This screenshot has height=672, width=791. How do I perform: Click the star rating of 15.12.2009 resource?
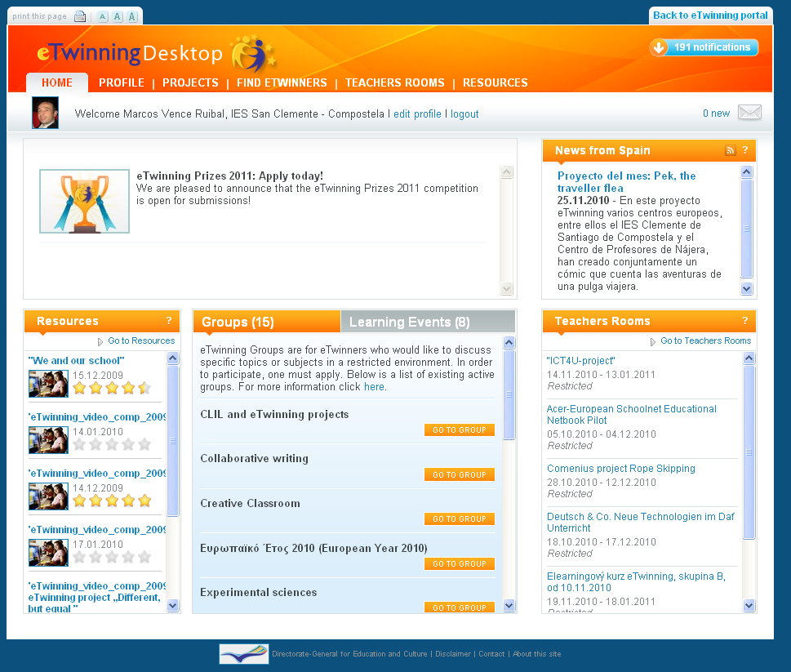112,388
